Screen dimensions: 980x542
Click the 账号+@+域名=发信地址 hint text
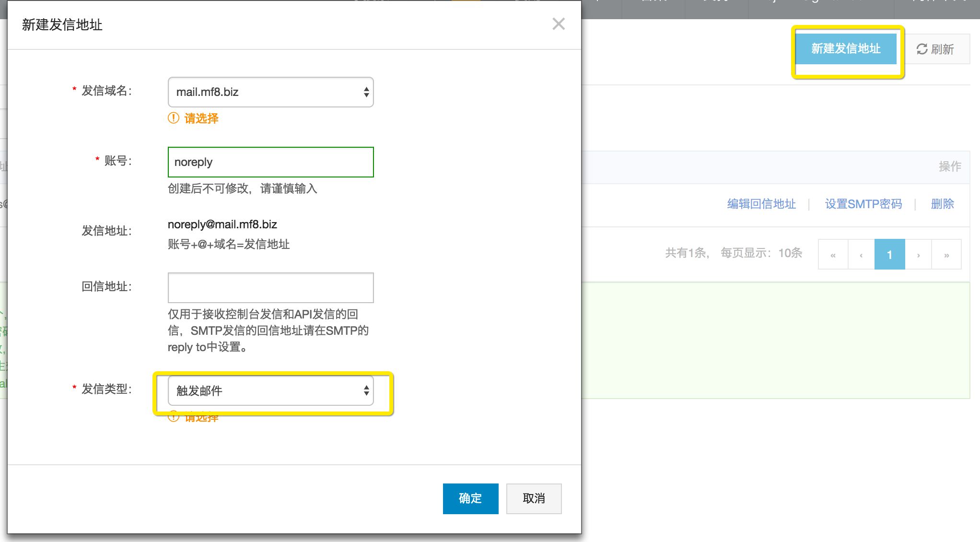coord(229,244)
